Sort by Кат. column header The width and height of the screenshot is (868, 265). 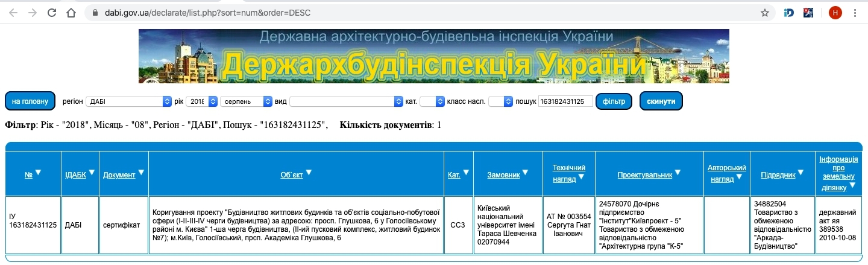[x=454, y=175]
